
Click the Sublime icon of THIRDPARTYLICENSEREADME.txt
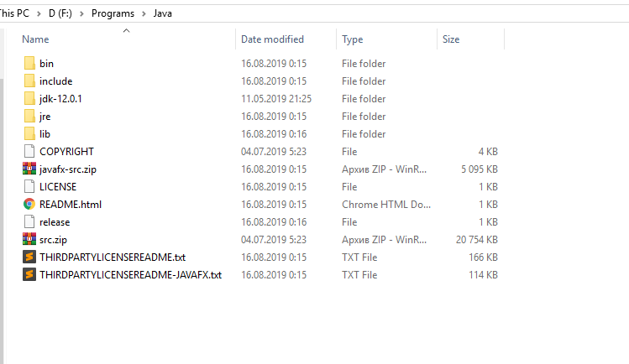coord(29,257)
